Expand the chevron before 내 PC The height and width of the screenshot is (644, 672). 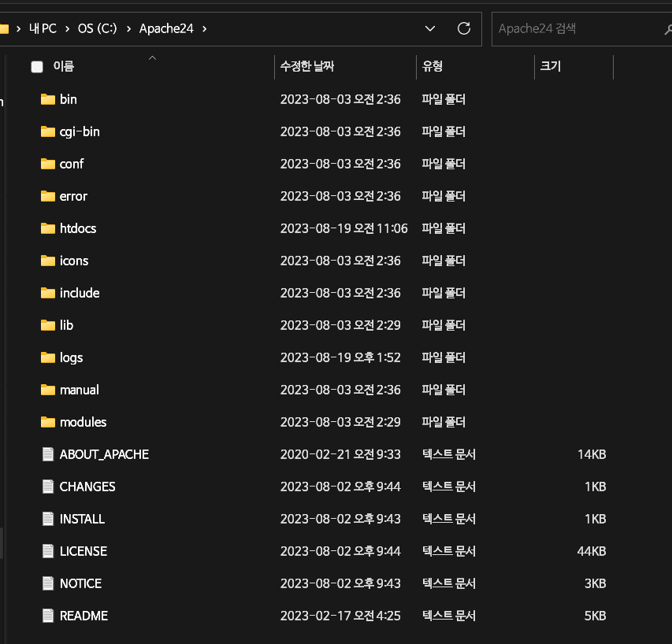(x=18, y=28)
